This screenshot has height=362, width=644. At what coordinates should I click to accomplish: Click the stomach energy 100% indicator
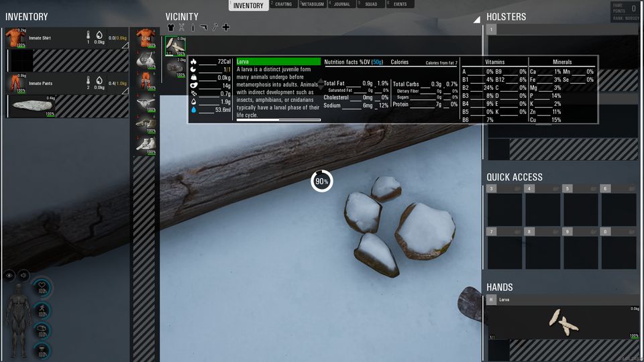(42, 330)
